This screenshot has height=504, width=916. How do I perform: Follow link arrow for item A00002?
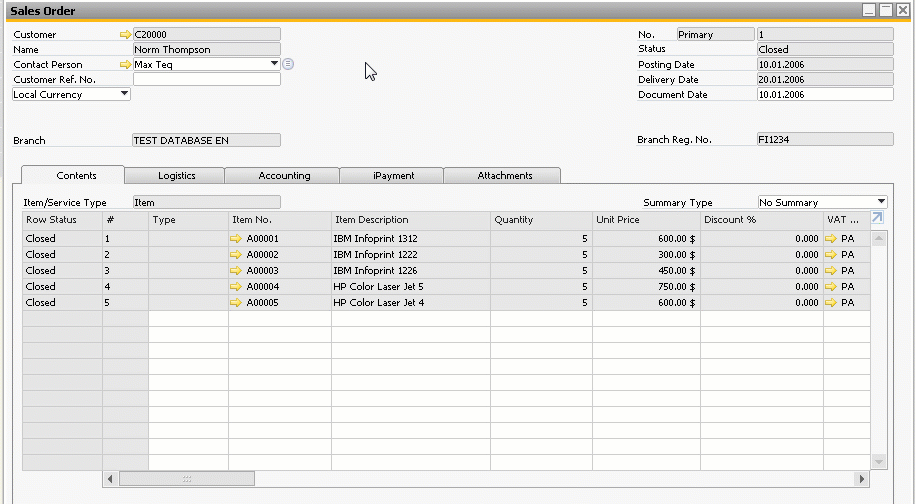coord(235,255)
